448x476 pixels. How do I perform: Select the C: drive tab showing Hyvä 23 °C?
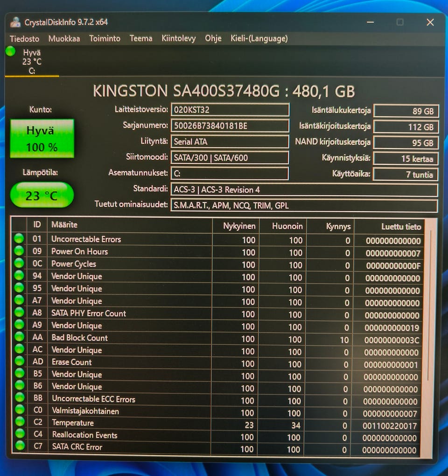pos(32,62)
